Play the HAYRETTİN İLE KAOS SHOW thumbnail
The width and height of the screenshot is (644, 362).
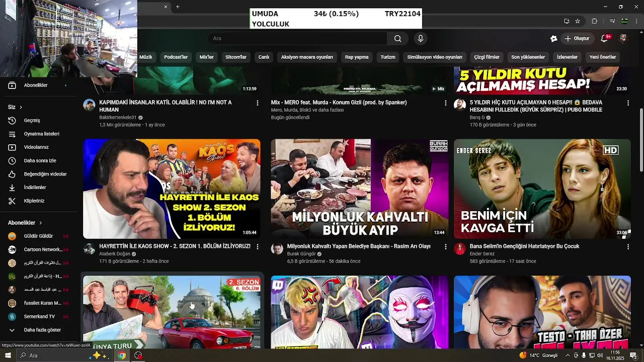coord(172,189)
